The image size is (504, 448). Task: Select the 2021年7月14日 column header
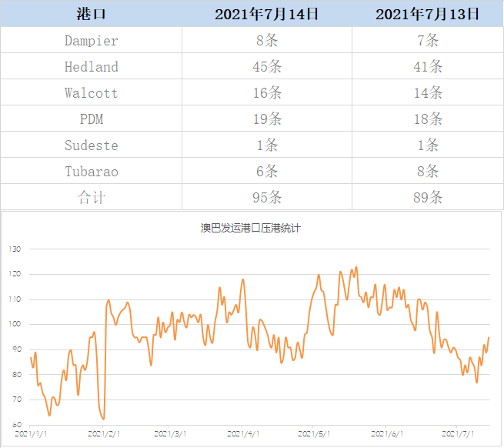266,14
